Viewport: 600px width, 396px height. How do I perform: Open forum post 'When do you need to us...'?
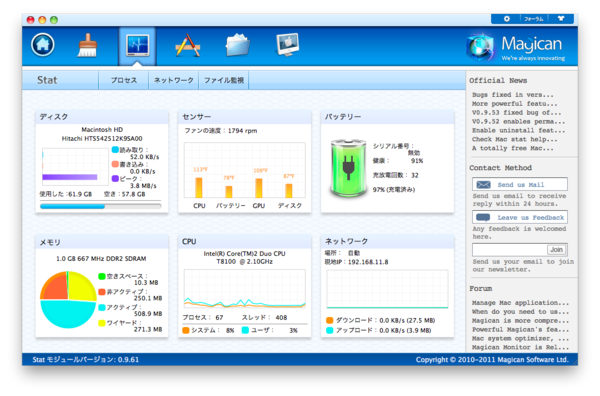(520, 312)
